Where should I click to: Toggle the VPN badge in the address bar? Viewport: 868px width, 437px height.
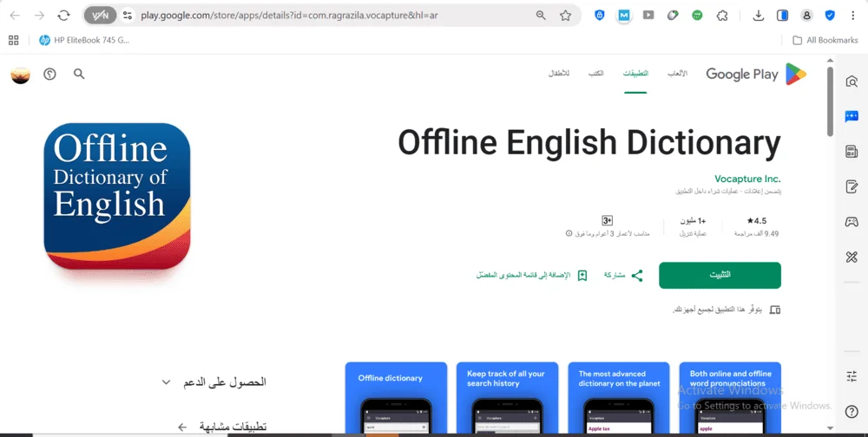tap(100, 16)
